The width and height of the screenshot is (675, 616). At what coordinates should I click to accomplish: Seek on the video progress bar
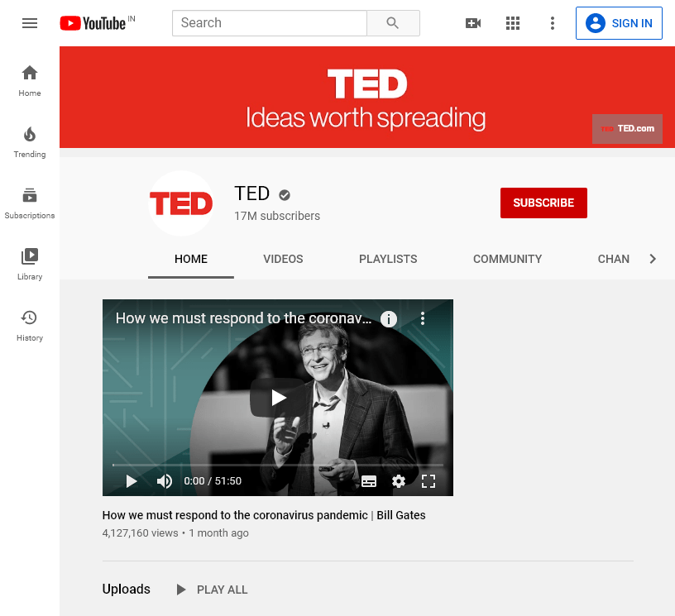point(278,465)
